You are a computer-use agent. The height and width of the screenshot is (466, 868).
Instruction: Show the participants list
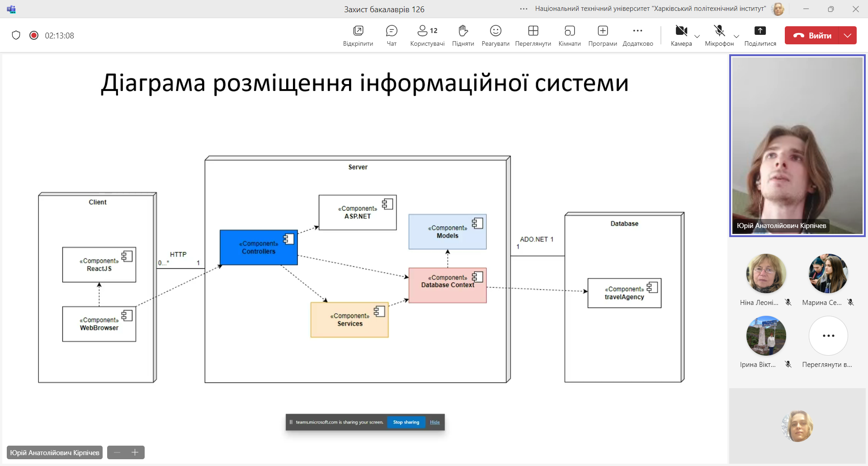point(427,36)
